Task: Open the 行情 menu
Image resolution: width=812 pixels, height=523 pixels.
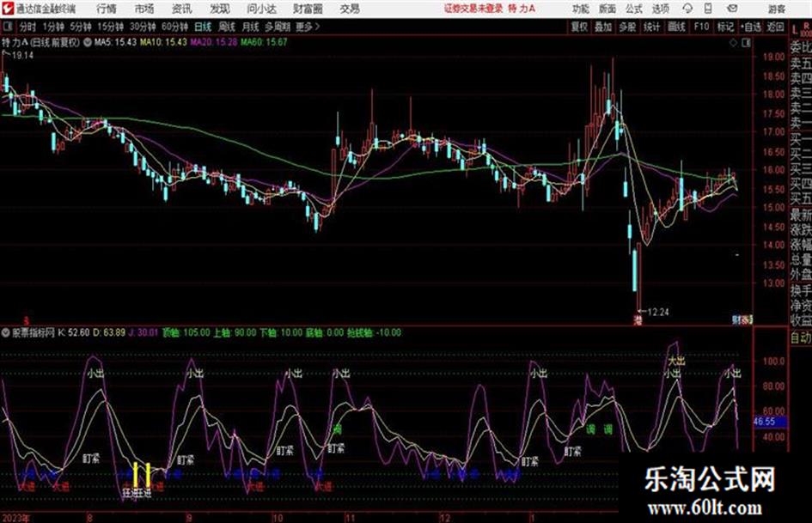Action: pos(107,9)
